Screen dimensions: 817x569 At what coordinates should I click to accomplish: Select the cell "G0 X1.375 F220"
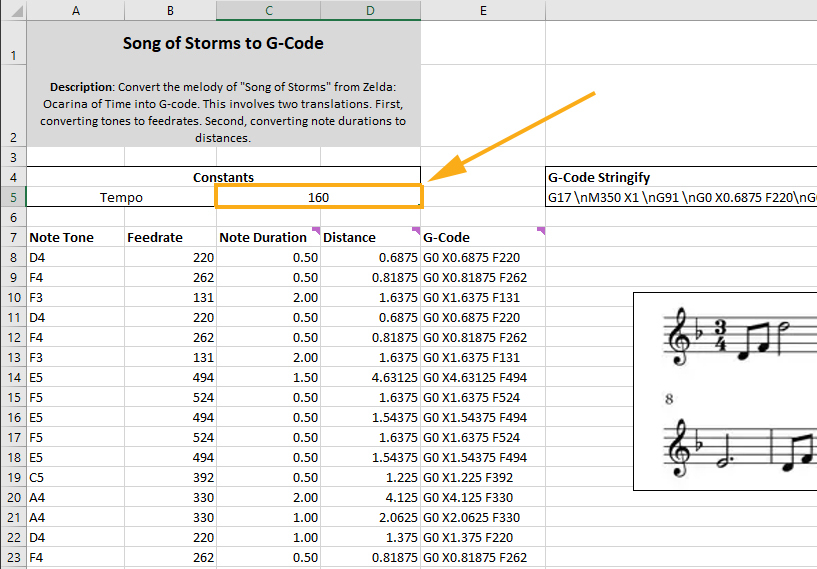point(483,537)
